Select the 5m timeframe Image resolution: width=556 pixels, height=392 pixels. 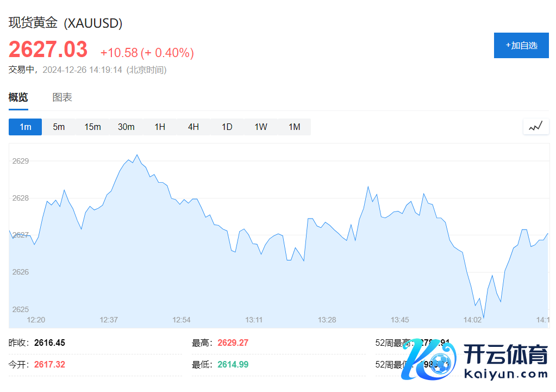tap(59, 127)
